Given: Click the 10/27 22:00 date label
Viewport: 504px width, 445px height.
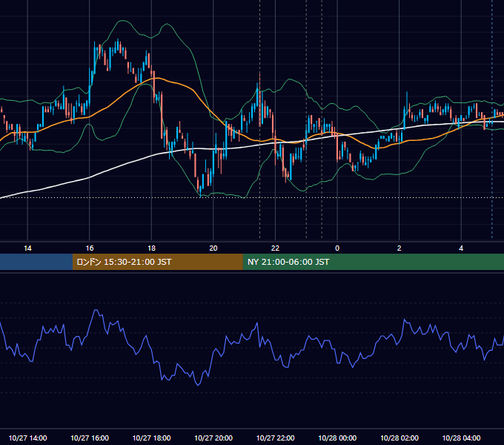Looking at the screenshot, I should [275, 438].
